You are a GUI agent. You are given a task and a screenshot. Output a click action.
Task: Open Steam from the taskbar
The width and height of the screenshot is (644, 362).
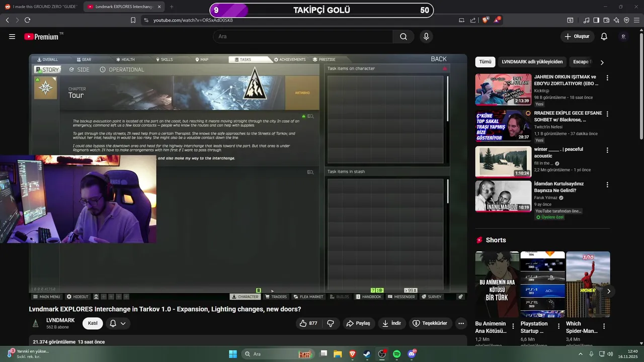[367, 354]
